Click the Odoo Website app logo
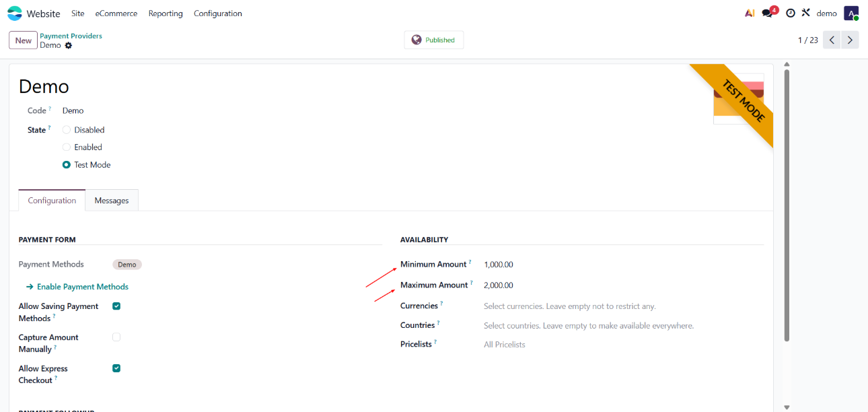The height and width of the screenshot is (412, 868). (15, 13)
